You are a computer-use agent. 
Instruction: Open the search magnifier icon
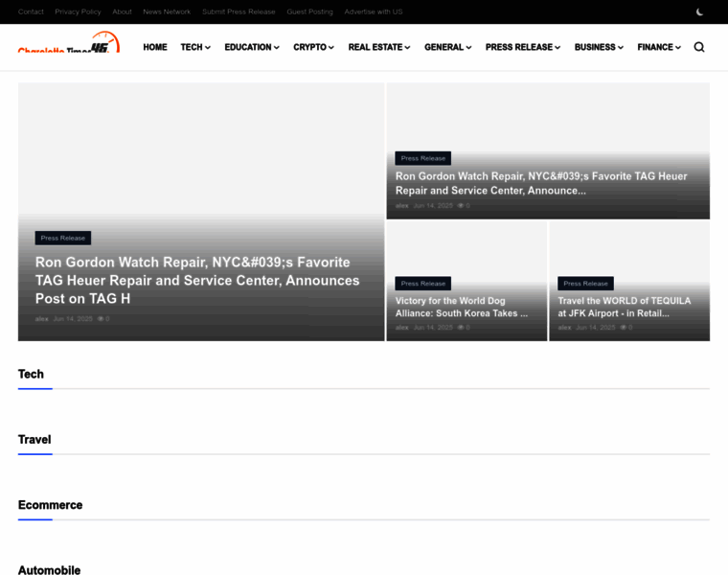(x=699, y=47)
